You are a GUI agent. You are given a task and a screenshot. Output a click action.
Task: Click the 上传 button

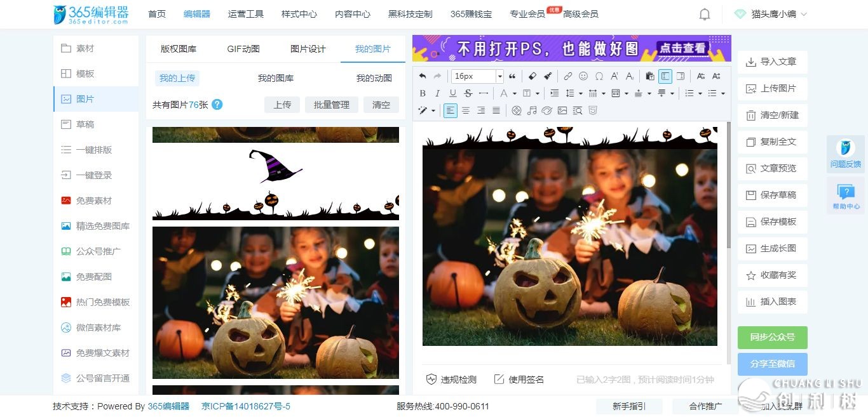click(282, 105)
